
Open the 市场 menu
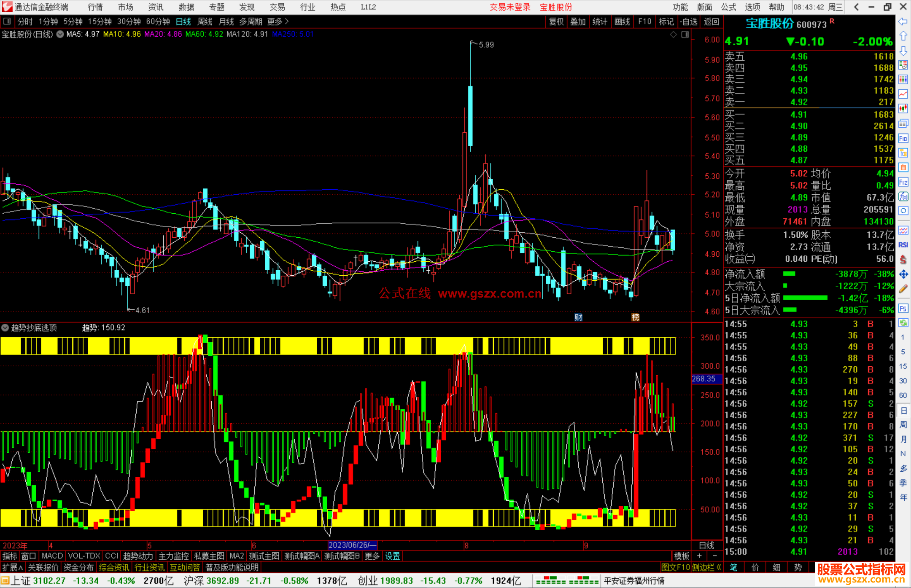[126, 7]
